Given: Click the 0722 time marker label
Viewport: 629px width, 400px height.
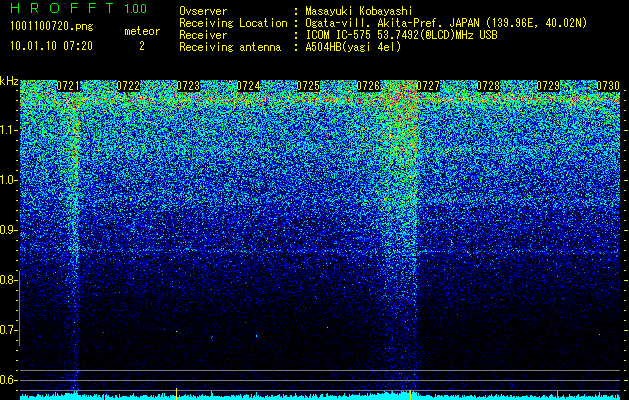Looking at the screenshot, I should [x=128, y=86].
